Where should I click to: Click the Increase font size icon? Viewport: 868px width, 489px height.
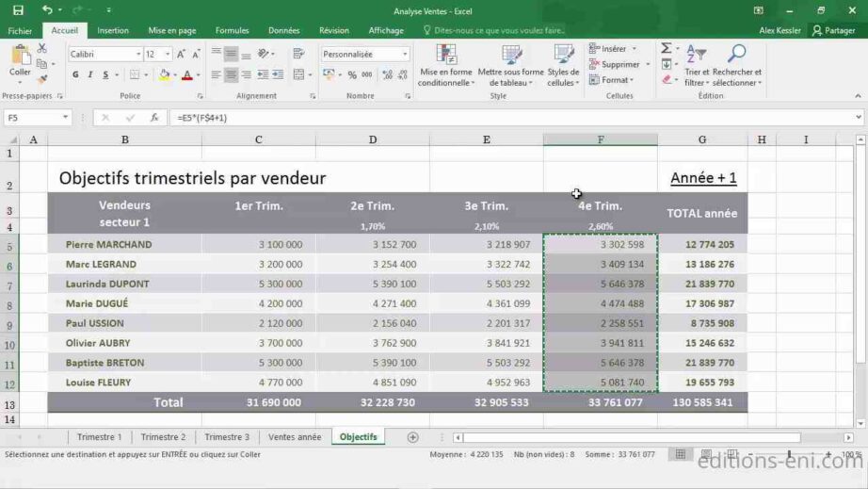[x=181, y=54]
